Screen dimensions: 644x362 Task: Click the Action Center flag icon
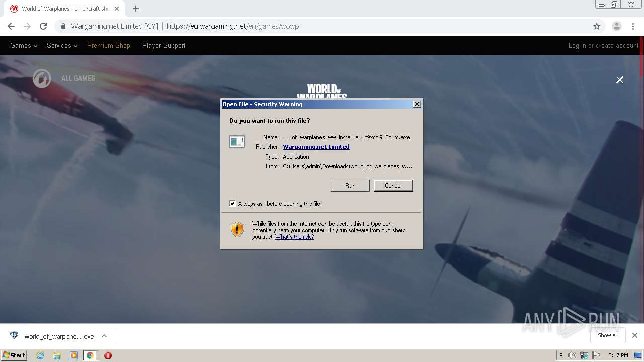[596, 355]
